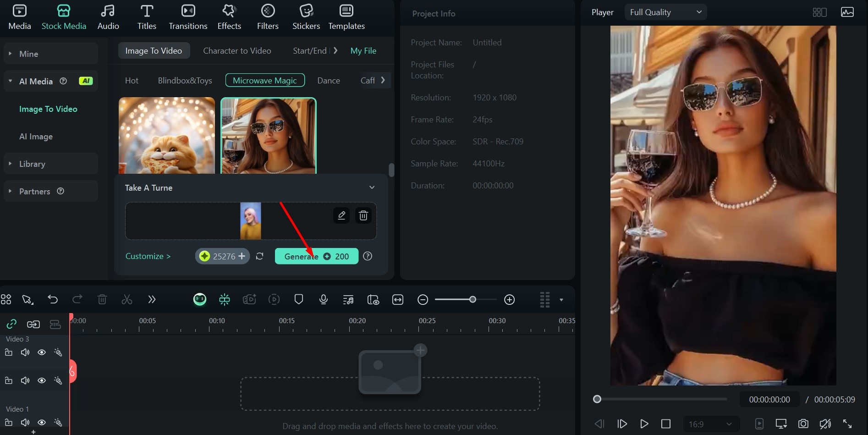868x435 pixels.
Task: Show more template categories arrow
Action: [383, 80]
